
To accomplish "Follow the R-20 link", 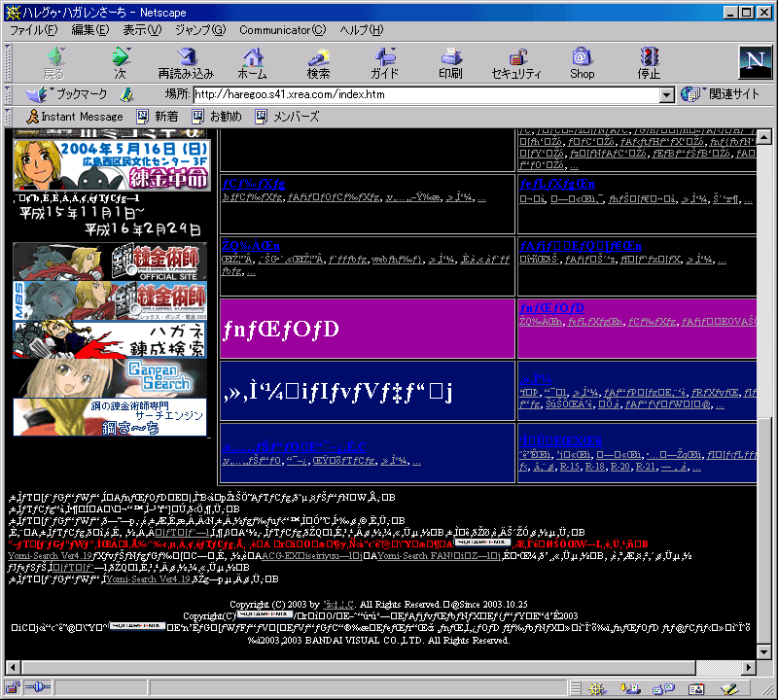I will pos(619,467).
